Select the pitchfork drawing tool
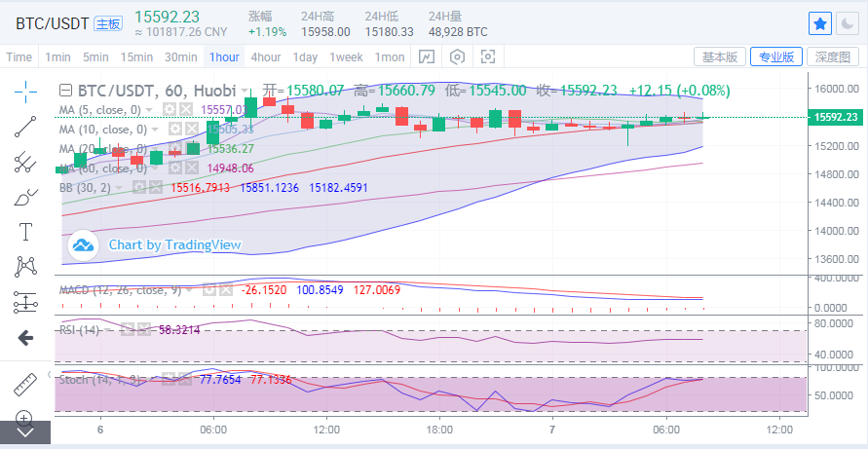The width and height of the screenshot is (868, 449). click(25, 162)
